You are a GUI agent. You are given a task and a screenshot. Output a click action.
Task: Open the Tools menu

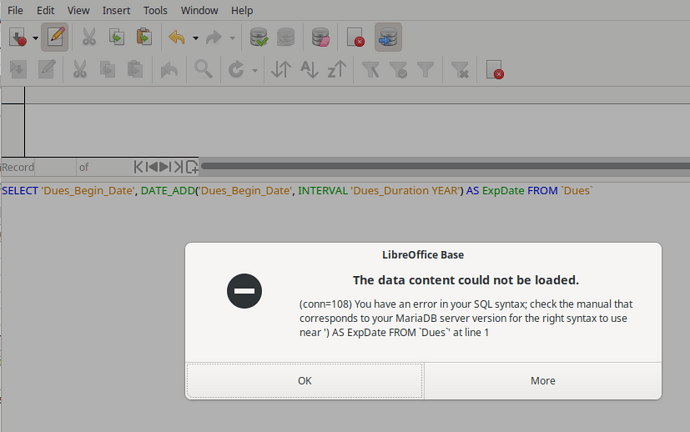(155, 10)
